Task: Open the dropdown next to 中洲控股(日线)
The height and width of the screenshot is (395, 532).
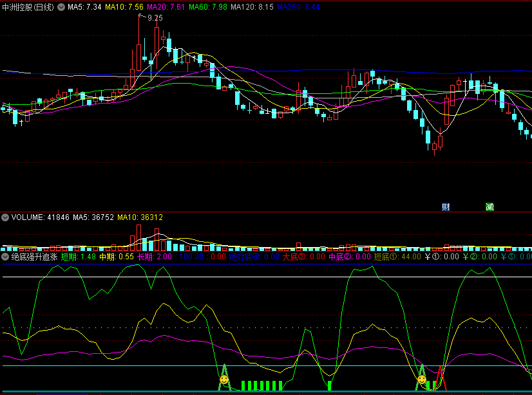Action: coord(61,7)
